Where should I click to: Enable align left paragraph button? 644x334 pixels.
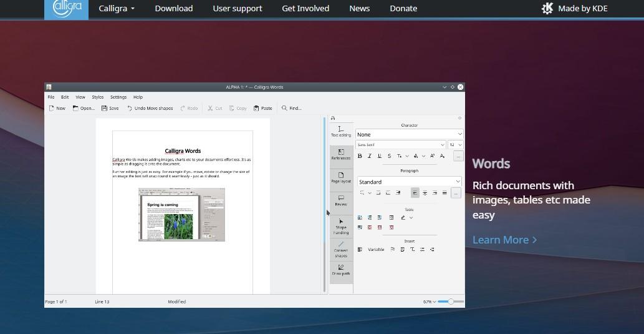click(415, 193)
